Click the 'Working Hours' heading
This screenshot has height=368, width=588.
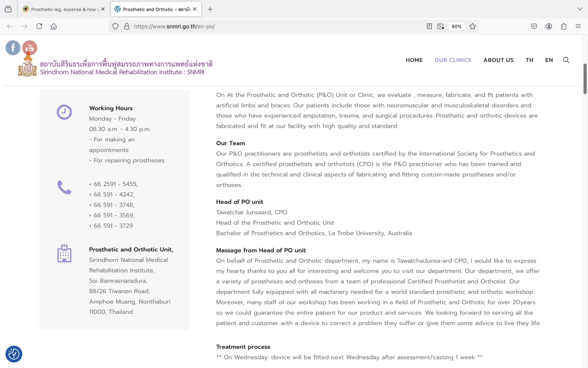111,108
